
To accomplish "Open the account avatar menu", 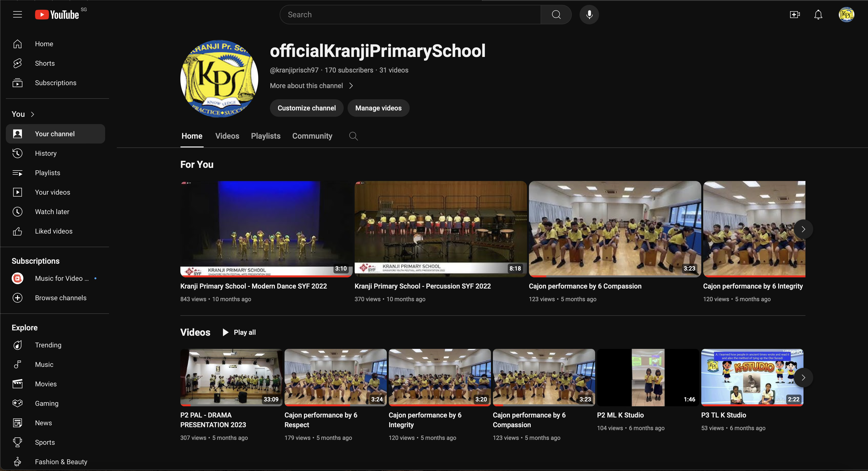I will pyautogui.click(x=846, y=15).
